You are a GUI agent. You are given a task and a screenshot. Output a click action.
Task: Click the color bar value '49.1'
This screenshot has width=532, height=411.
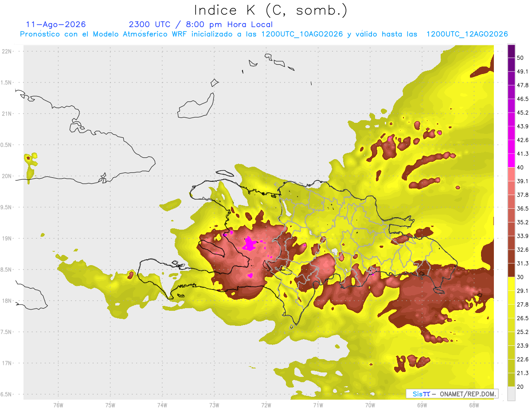(523, 71)
